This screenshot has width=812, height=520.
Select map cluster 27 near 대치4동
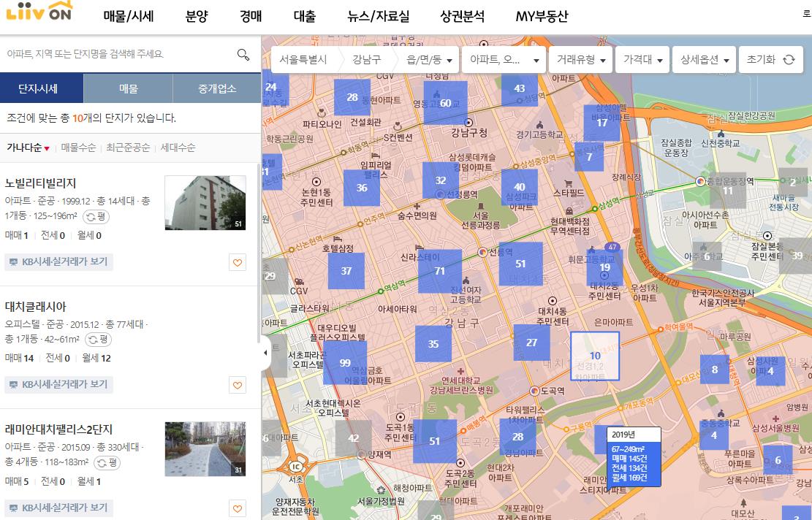[532, 343]
